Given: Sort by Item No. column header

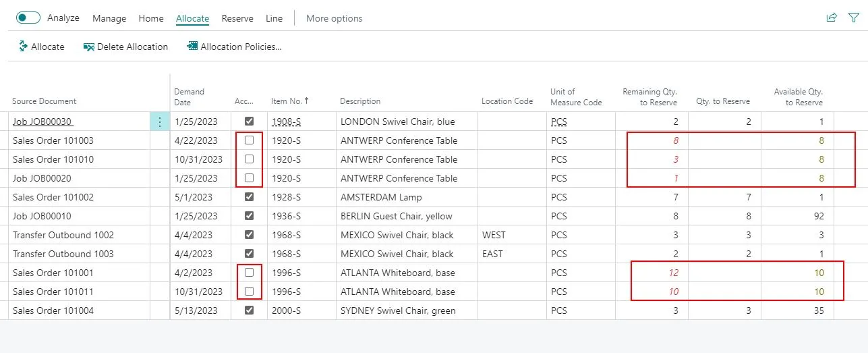Looking at the screenshot, I should [290, 101].
